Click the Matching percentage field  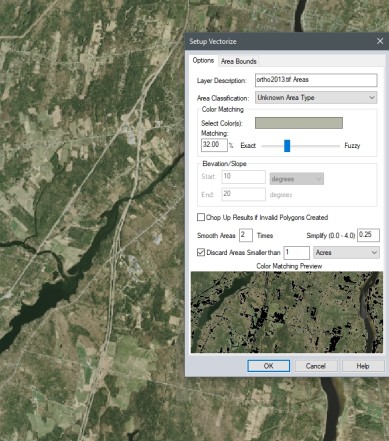[214, 145]
